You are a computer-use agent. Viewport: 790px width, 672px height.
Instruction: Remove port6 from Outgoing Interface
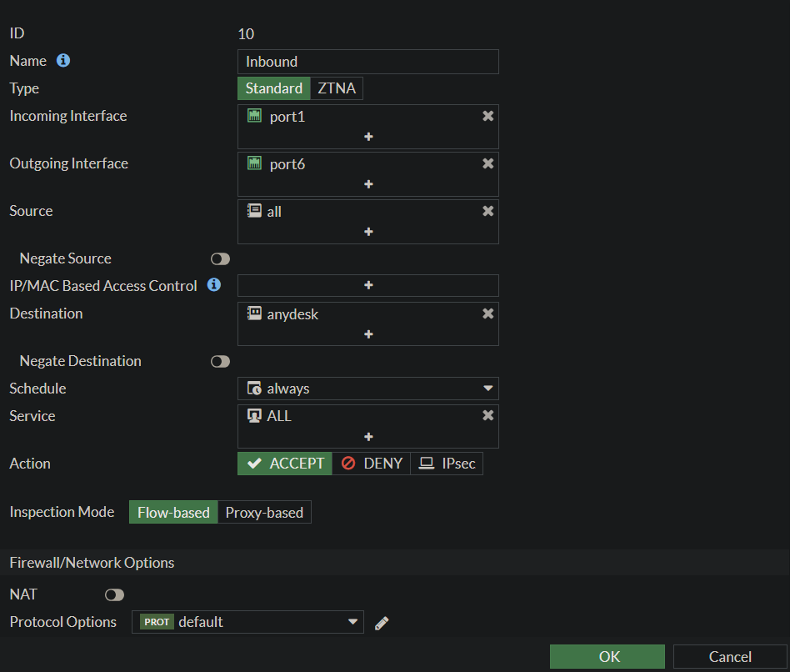coord(487,164)
